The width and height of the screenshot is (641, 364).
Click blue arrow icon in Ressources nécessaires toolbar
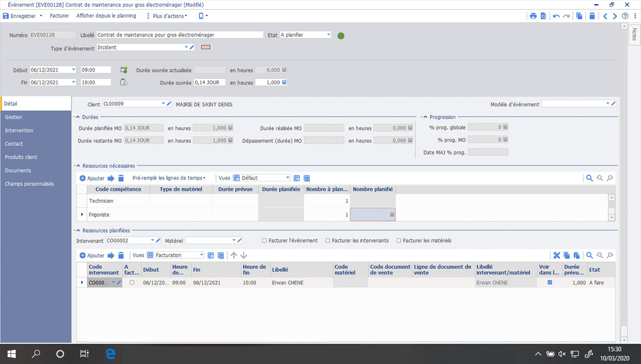tap(111, 178)
